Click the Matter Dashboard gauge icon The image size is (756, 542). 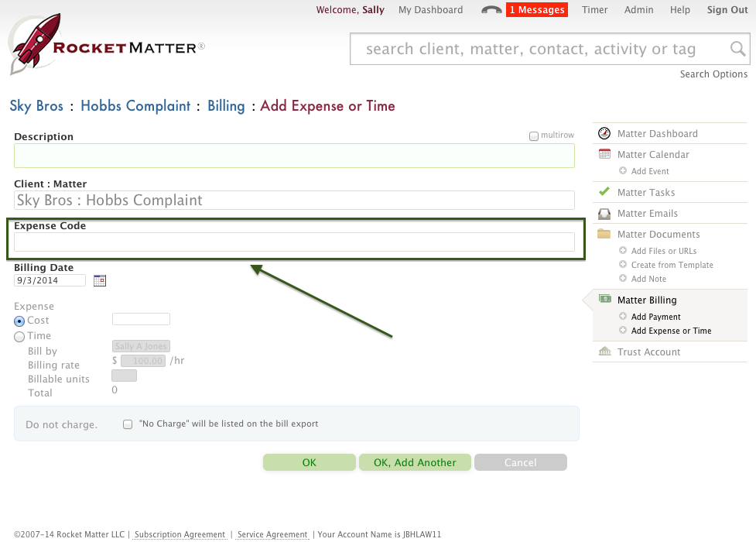point(604,134)
